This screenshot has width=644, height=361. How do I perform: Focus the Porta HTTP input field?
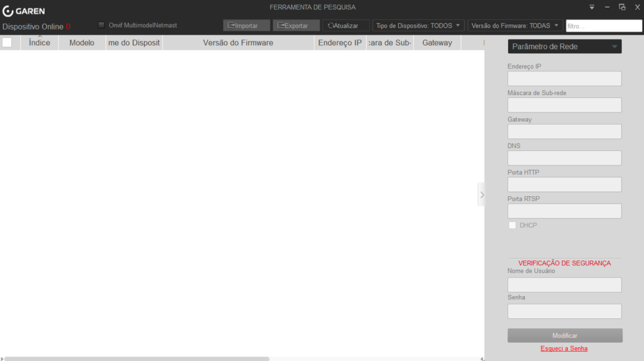coord(564,184)
